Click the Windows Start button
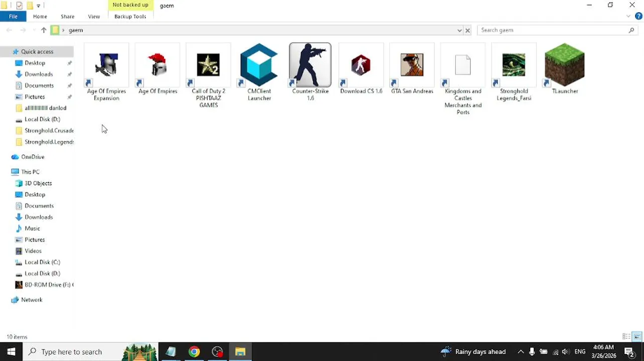This screenshot has height=361, width=644. [11, 351]
